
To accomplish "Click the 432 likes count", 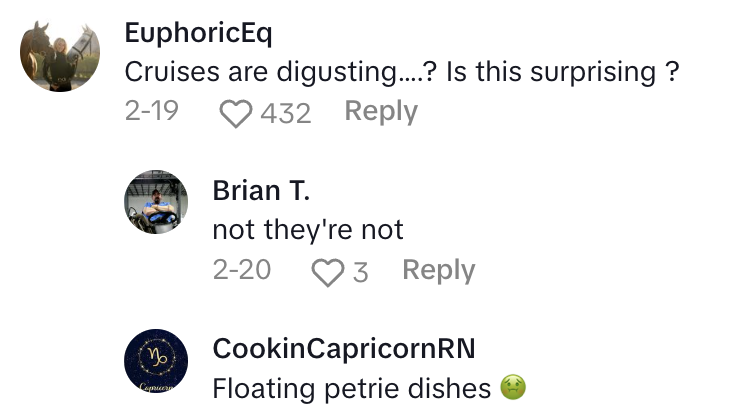I will click(286, 113).
